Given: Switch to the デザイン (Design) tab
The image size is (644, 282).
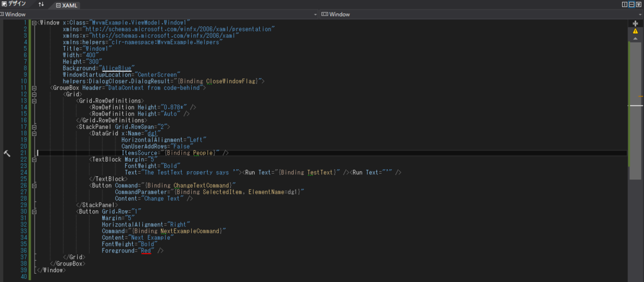Looking at the screenshot, I should (14, 4).
